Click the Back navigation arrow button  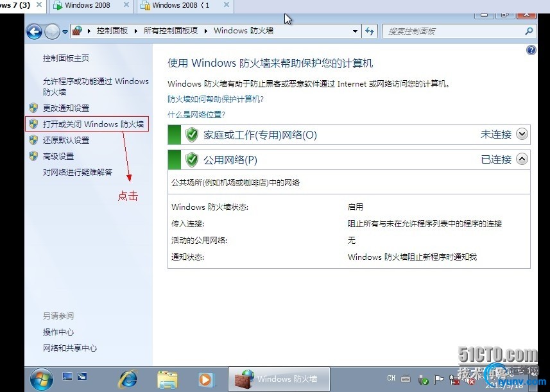point(35,32)
